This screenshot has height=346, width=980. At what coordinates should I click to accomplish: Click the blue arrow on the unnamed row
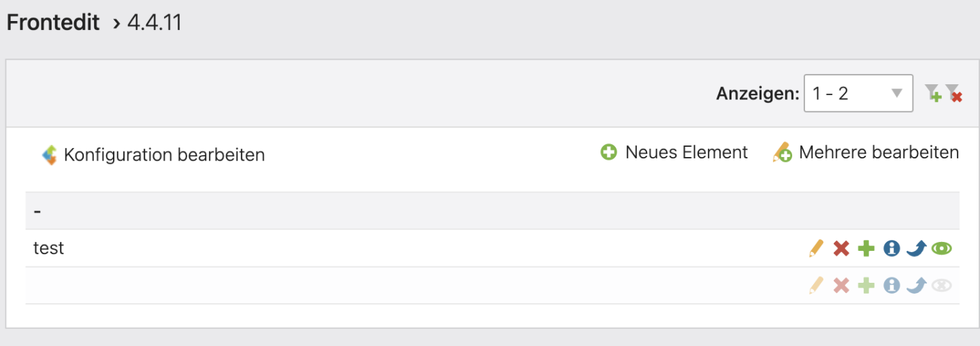[x=916, y=286]
